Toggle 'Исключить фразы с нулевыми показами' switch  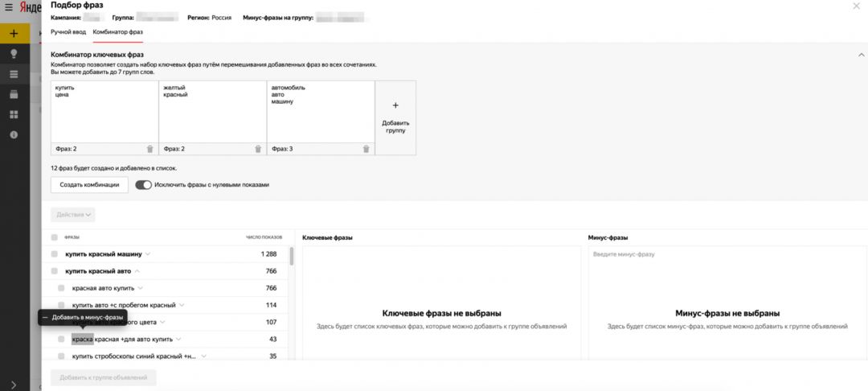[x=143, y=185]
